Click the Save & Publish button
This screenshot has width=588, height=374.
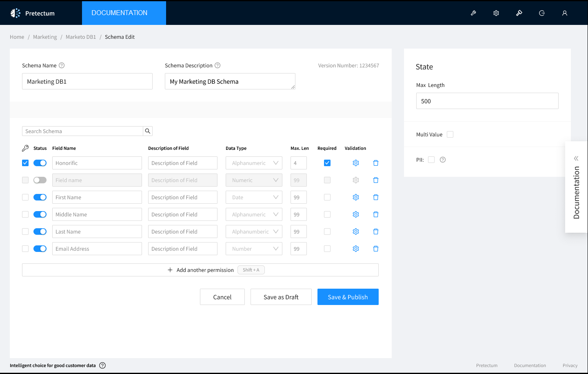348,297
